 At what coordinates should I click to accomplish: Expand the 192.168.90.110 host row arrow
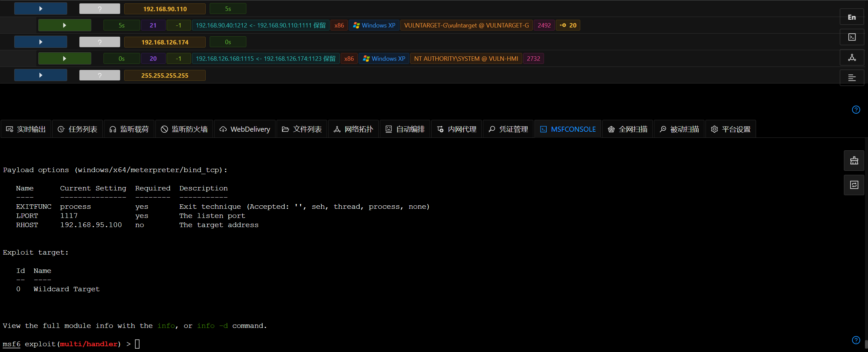[41, 9]
